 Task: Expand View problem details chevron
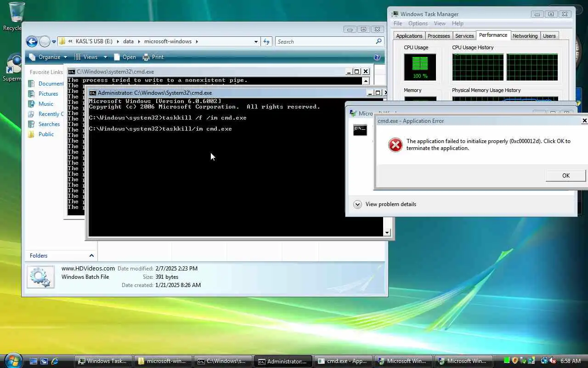(x=357, y=204)
